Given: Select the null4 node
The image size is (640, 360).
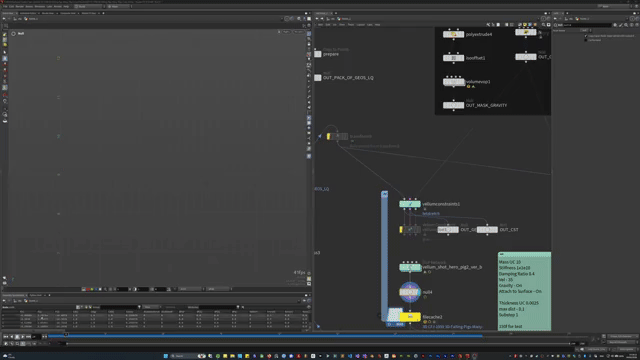Looking at the screenshot, I should pyautogui.click(x=410, y=292).
